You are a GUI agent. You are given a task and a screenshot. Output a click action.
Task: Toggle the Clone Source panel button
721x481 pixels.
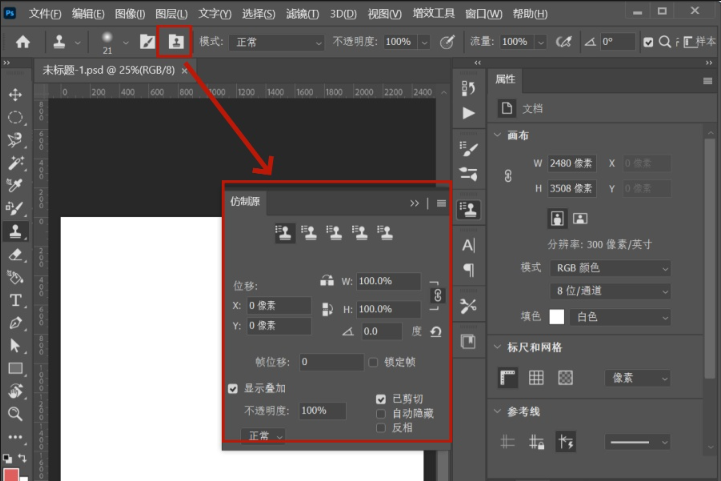point(175,42)
